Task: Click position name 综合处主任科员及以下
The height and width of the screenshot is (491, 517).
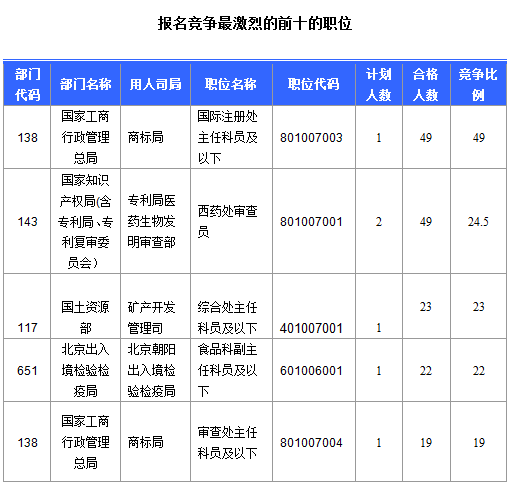Action: coord(227,317)
